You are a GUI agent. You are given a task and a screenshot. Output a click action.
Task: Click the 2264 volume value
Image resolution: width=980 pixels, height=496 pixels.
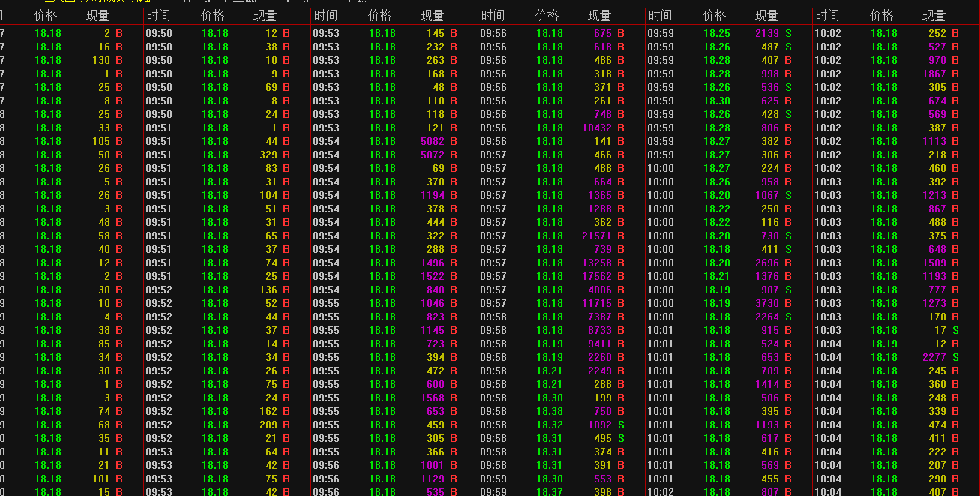point(767,317)
